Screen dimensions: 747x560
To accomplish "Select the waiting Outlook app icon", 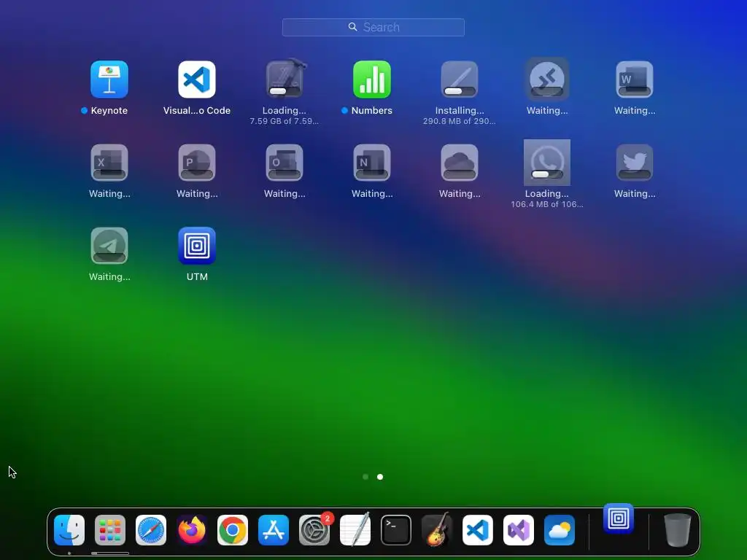I will 285,163.
